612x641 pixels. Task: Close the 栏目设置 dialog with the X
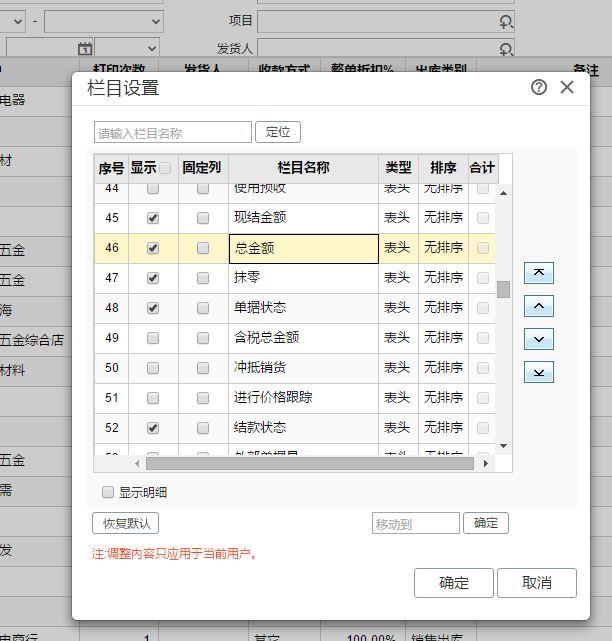coord(567,87)
